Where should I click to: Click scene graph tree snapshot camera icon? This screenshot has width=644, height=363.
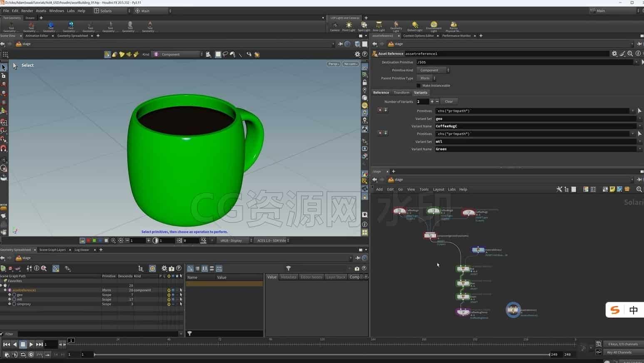172,269
